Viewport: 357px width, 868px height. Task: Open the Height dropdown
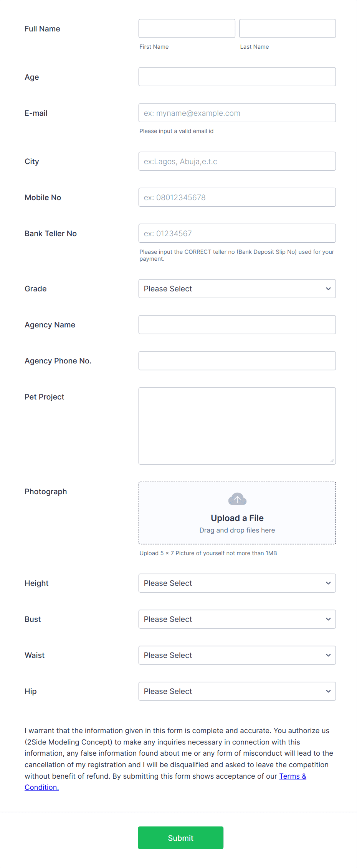point(237,583)
